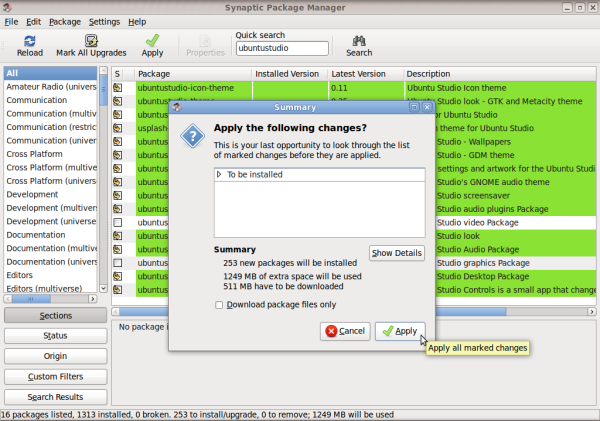Click status icon in Studio look row
The height and width of the screenshot is (421, 600).
pyautogui.click(x=117, y=236)
